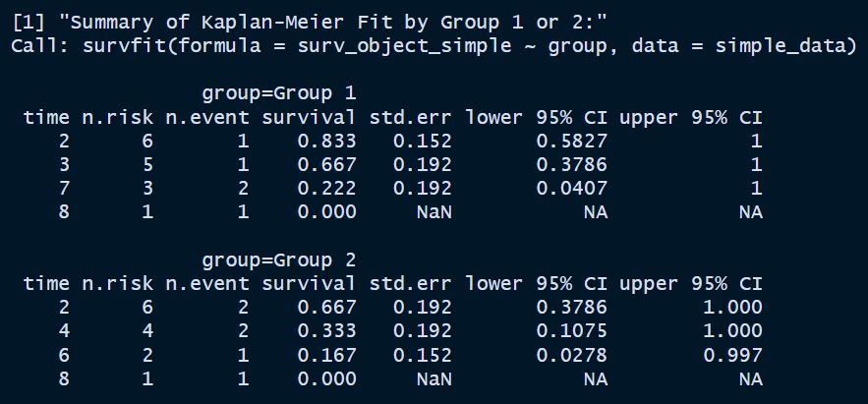
Task: Click the survival value 0.222 in Group 1
Action: coord(326,189)
